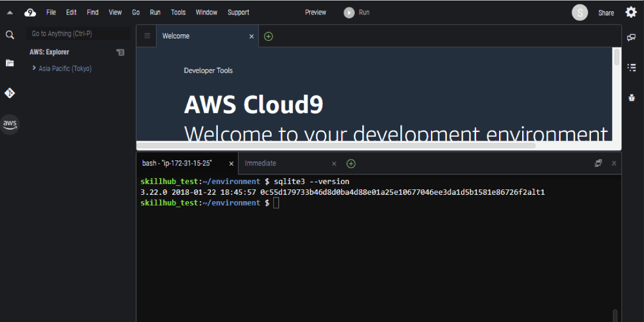Click the Preview button
Viewport: 644px width, 322px height.
click(316, 12)
